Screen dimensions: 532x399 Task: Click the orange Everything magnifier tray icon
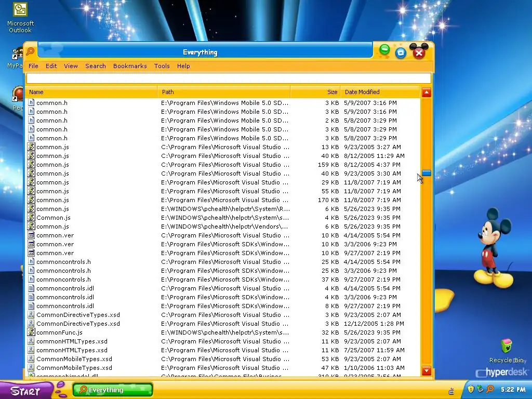point(490,389)
